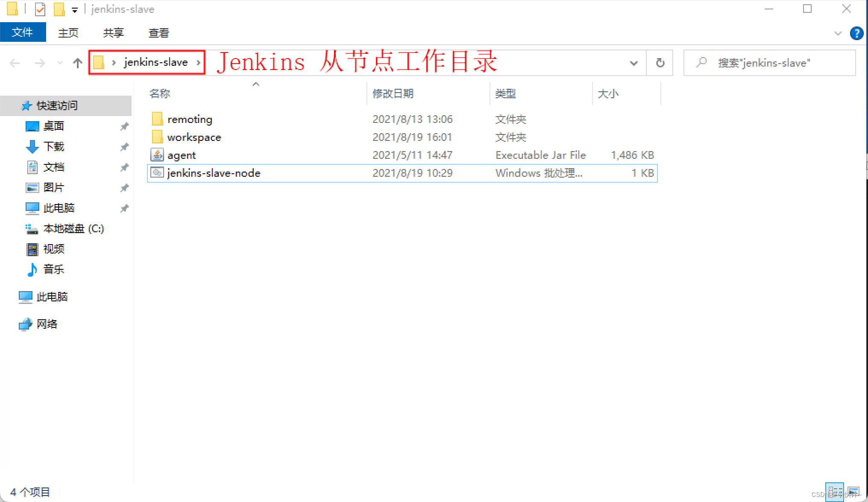Image resolution: width=868 pixels, height=502 pixels.
Task: Click the date 2021/8/19 16:01
Action: [x=412, y=137]
